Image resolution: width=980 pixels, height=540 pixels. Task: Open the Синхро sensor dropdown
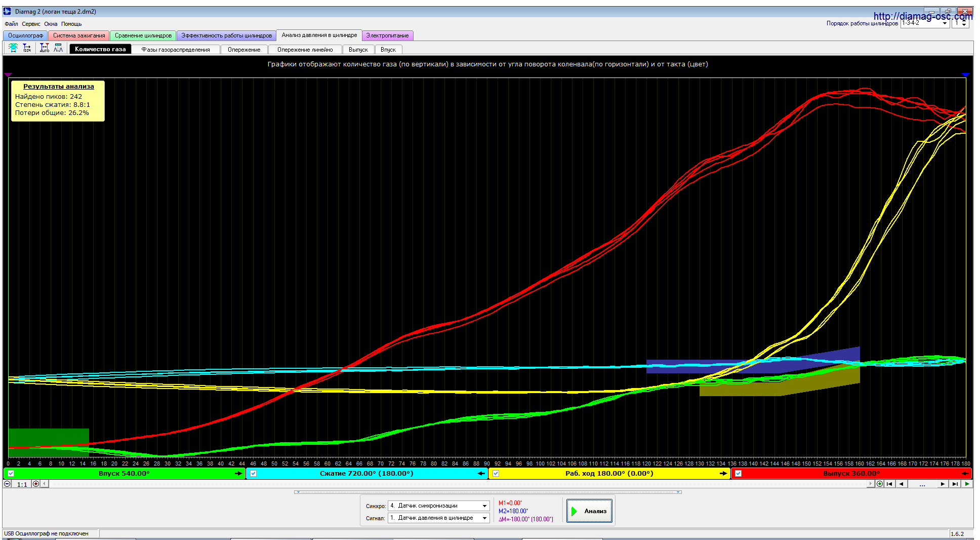click(x=438, y=506)
